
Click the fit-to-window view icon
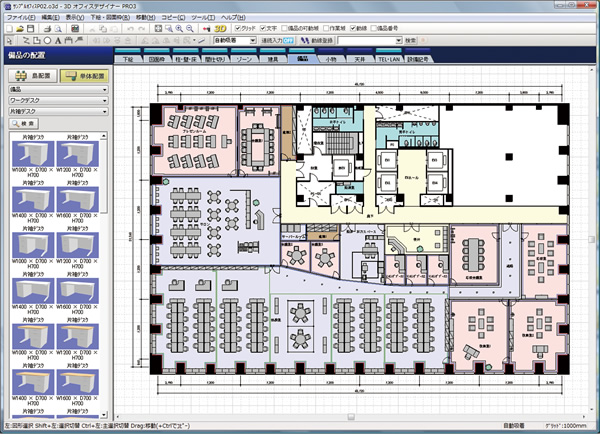click(x=159, y=30)
